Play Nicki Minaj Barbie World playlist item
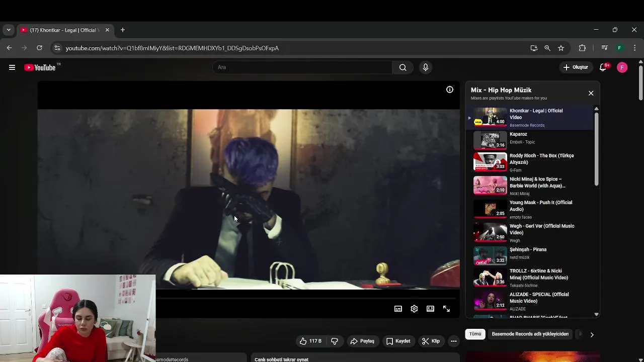 point(530,186)
